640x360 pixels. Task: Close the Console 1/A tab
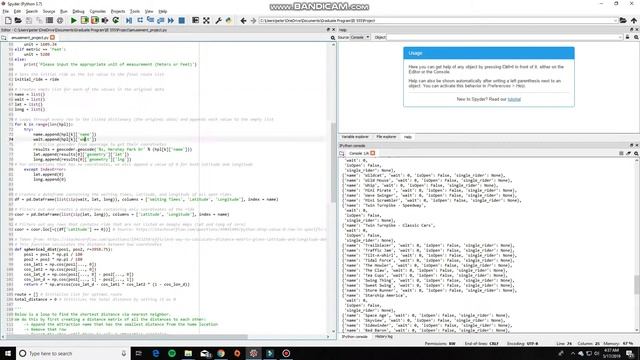(373, 153)
